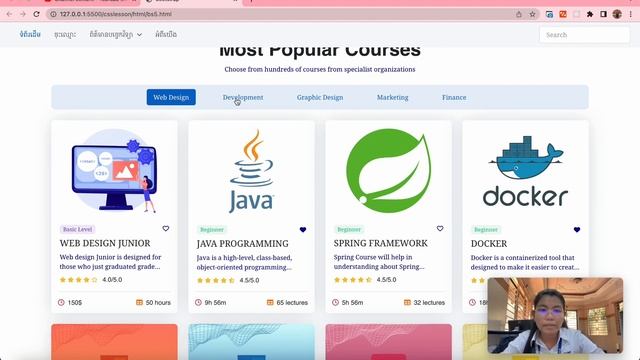Click the table icon beside 65 lectures
The height and width of the screenshot is (360, 640).
point(270,302)
